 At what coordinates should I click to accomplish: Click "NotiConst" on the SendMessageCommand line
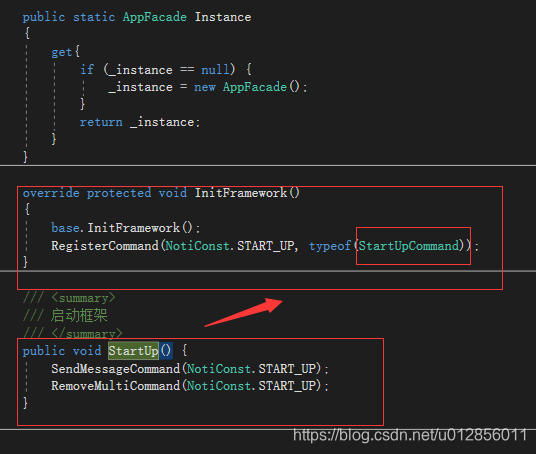219,369
